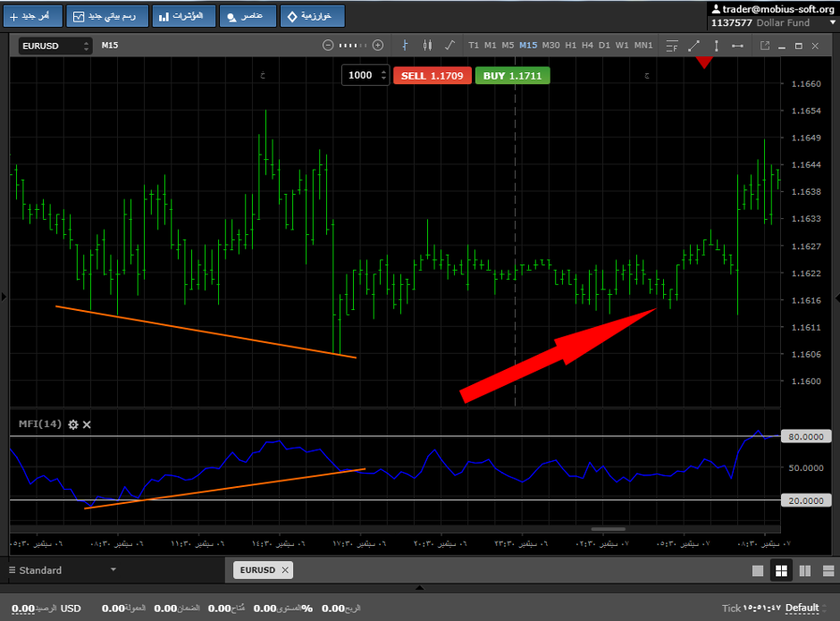Viewport: 840px width, 621px height.
Task: Select the horizontal line drawing tool
Action: click(x=737, y=46)
